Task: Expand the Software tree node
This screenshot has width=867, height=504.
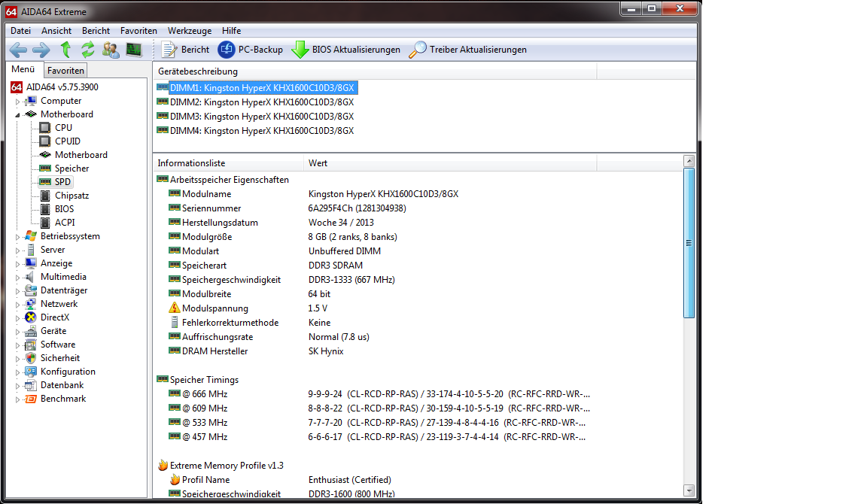Action: pos(18,345)
